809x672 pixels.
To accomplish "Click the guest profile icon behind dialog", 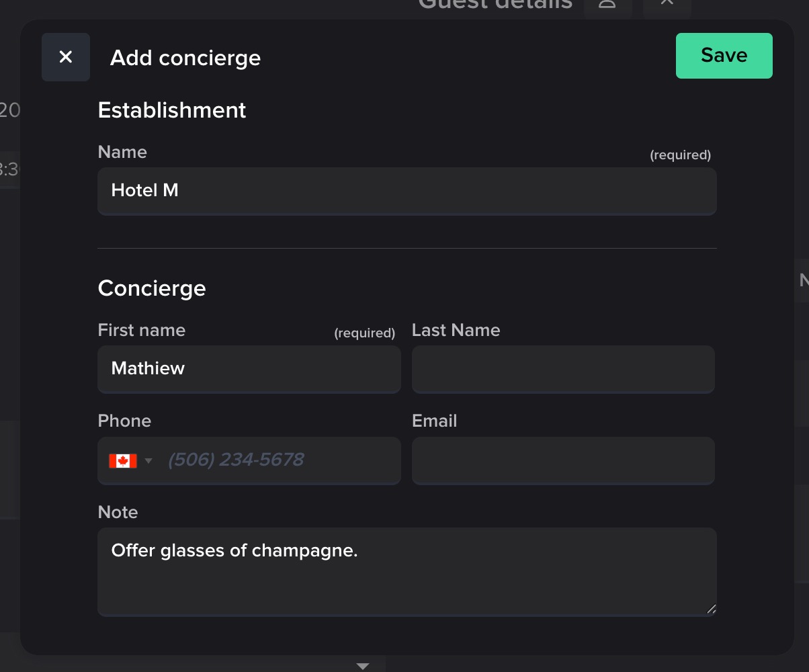I will coord(607,4).
